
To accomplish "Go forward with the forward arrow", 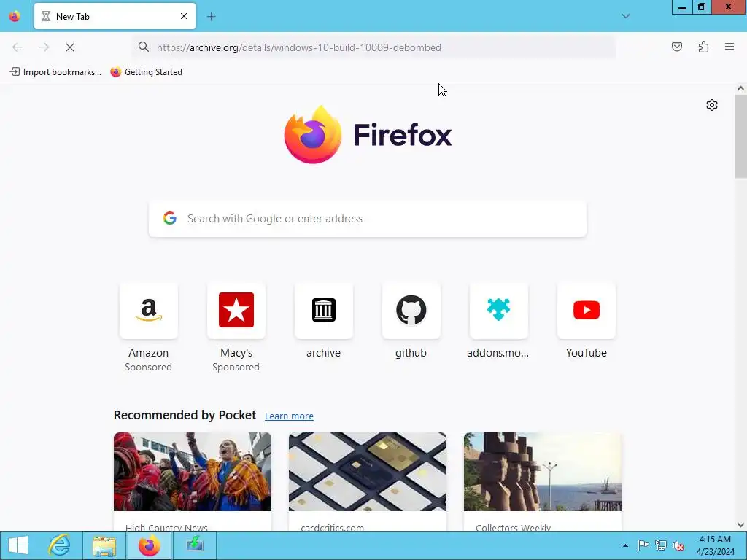I will (x=44, y=47).
